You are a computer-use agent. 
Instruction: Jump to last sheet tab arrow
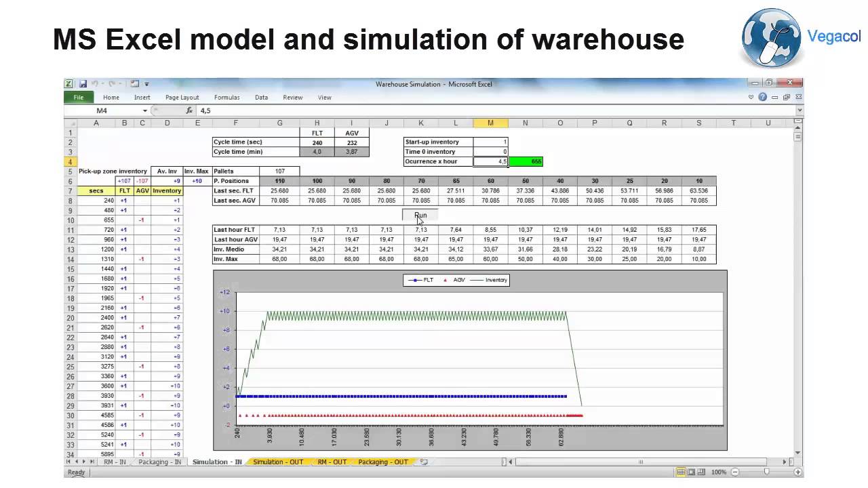[x=92, y=462]
